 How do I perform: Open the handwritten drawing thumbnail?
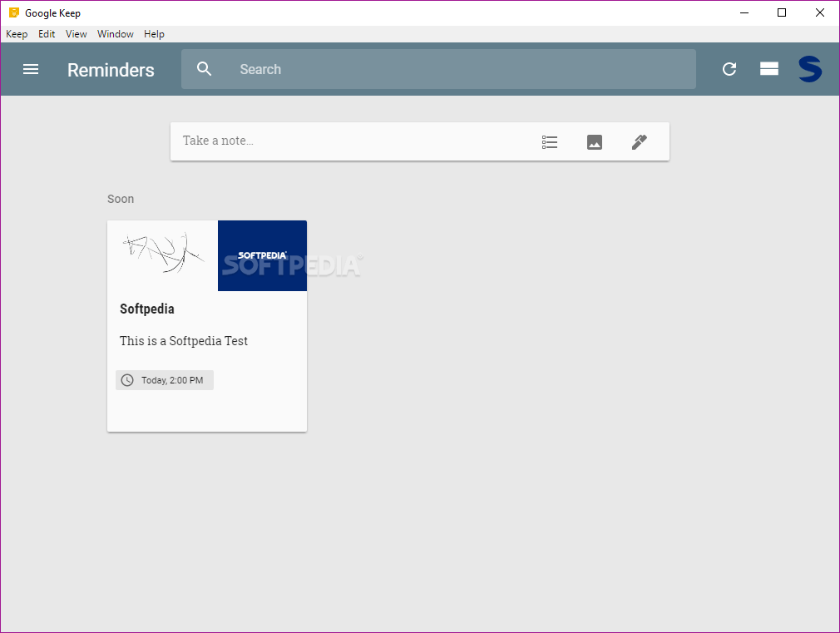162,255
